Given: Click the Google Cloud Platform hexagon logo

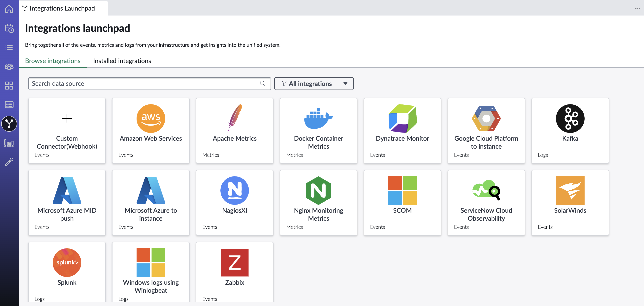Looking at the screenshot, I should click(486, 118).
